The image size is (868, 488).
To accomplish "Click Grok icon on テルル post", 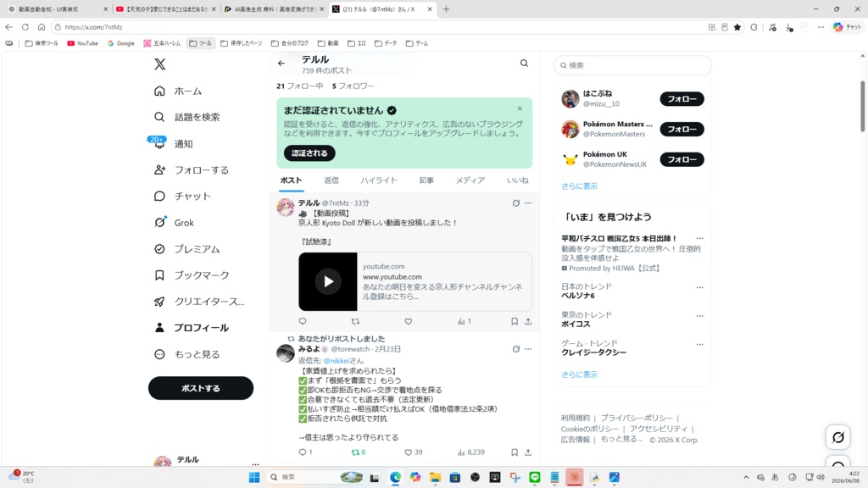I will tap(516, 203).
